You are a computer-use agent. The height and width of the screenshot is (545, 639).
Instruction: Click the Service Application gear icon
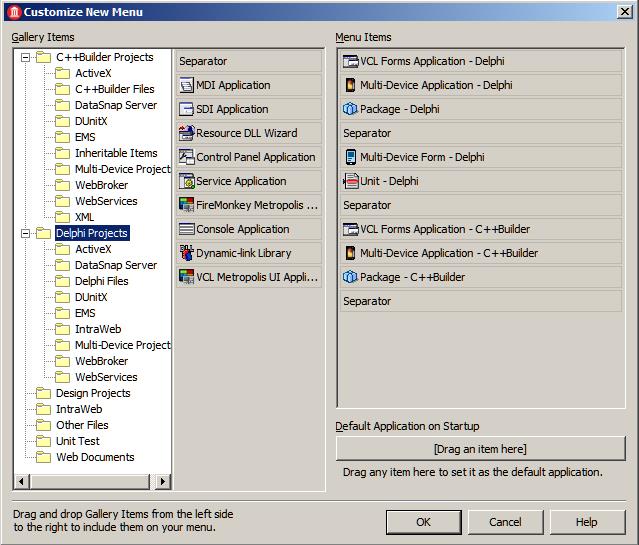(187, 181)
